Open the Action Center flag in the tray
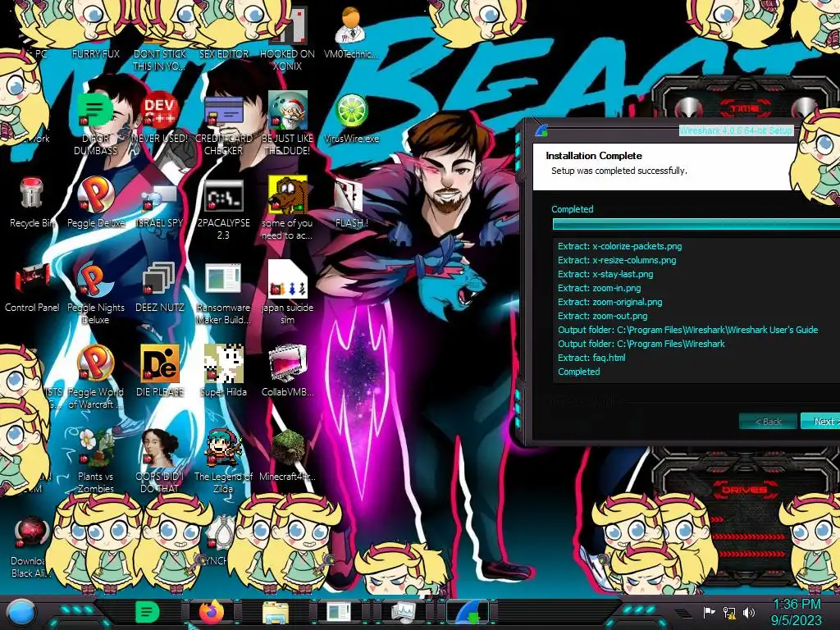840x630 pixels. (x=709, y=612)
